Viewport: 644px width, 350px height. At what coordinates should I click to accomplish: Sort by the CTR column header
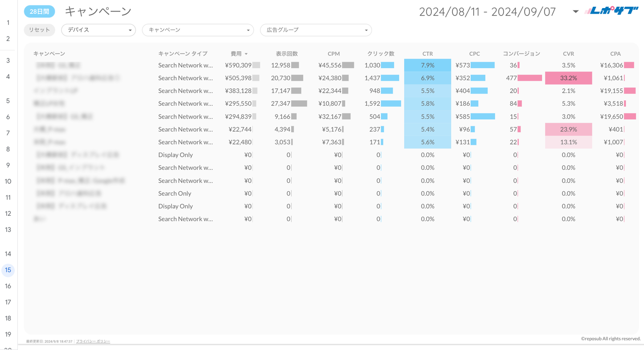(427, 54)
